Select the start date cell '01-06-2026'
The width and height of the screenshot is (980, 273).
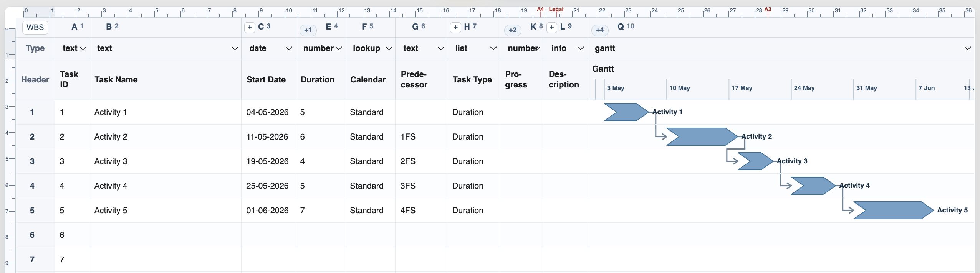tap(268, 211)
